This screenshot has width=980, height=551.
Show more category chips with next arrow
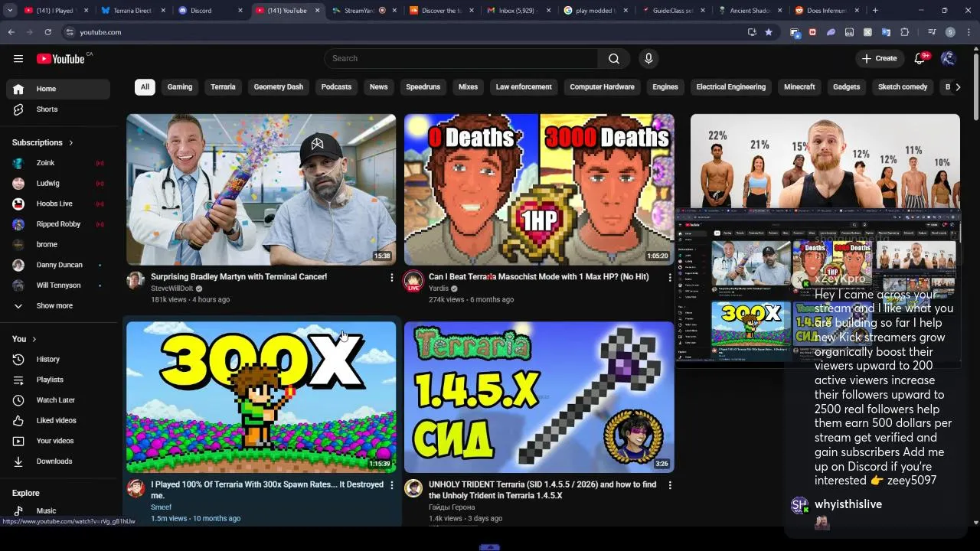pyautogui.click(x=958, y=87)
